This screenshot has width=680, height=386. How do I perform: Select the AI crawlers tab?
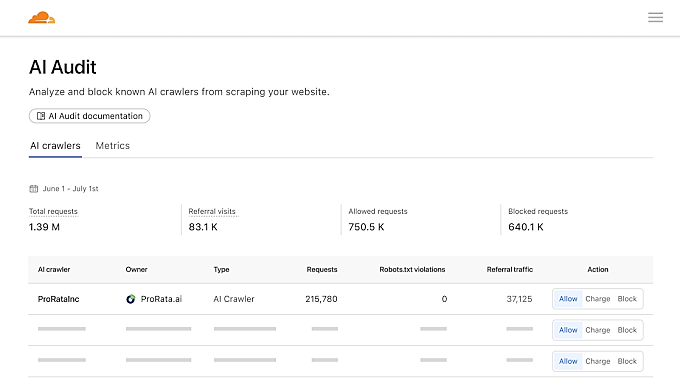[x=55, y=146]
